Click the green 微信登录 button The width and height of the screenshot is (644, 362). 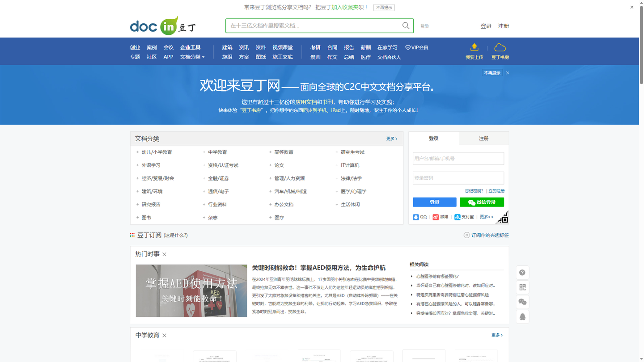(x=482, y=202)
